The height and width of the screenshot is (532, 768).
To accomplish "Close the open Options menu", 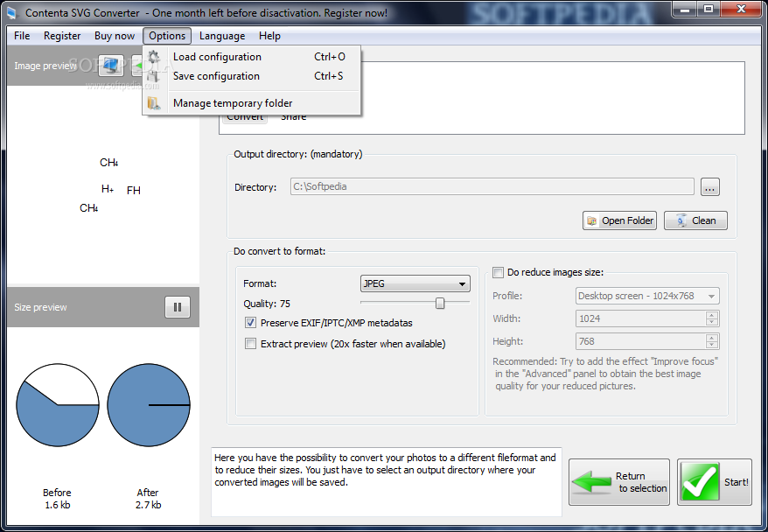I will pos(167,36).
